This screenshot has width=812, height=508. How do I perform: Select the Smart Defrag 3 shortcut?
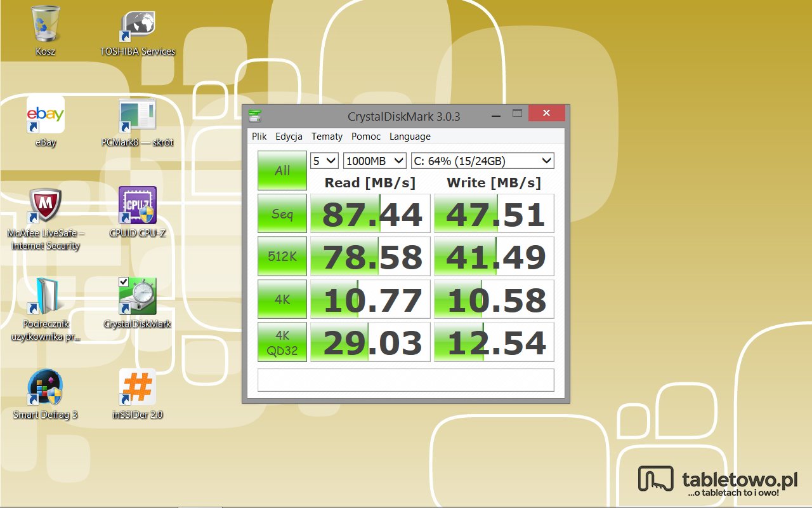[46, 394]
